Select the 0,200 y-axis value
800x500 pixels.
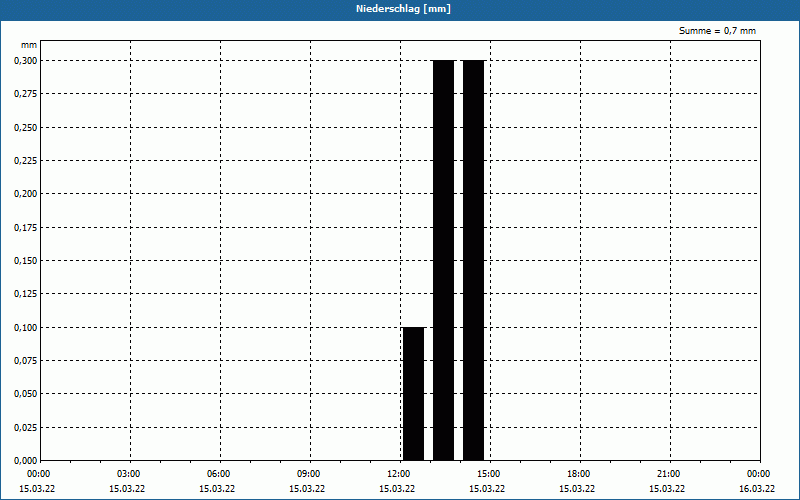[26, 194]
